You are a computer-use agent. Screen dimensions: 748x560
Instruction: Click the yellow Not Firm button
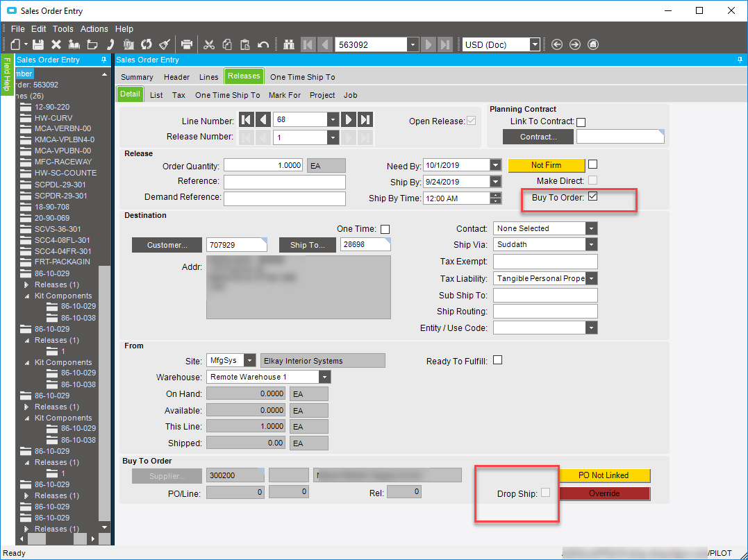(546, 165)
